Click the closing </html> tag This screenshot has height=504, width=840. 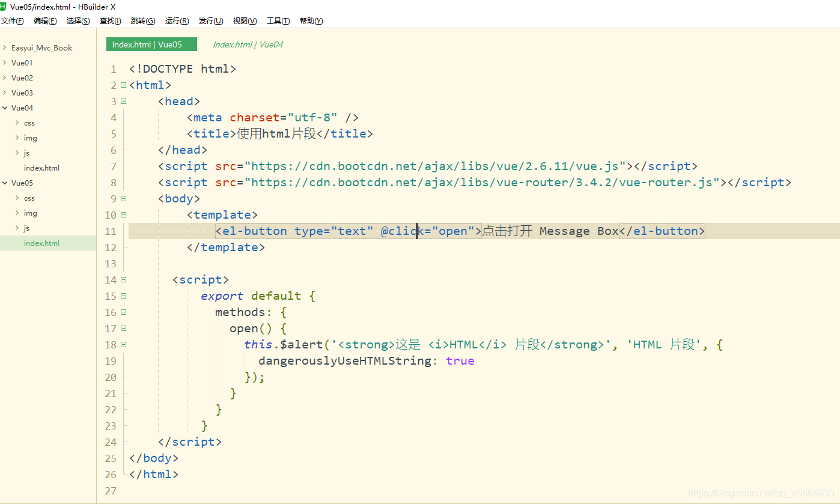154,475
